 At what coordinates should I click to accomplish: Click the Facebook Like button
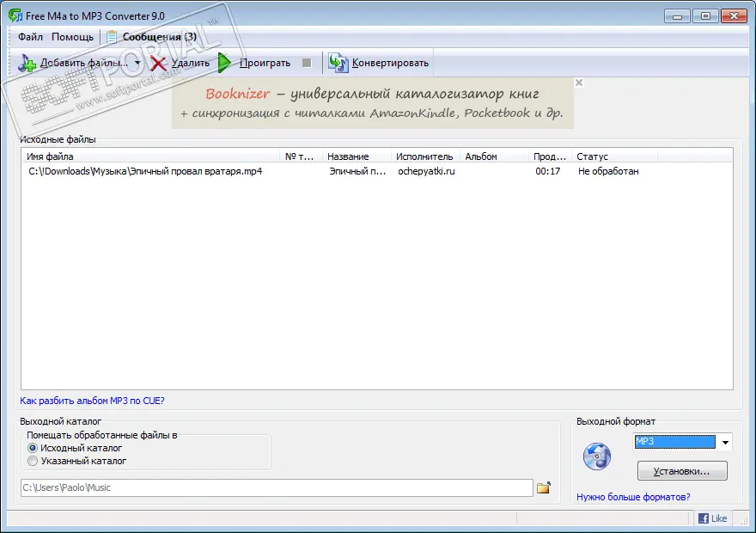pyautogui.click(x=712, y=518)
